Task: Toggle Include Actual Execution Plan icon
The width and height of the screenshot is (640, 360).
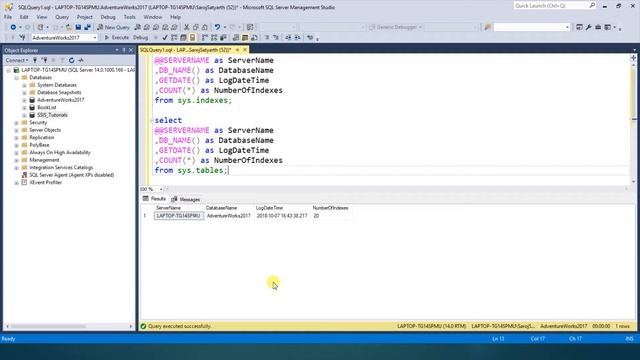Action: (x=204, y=38)
